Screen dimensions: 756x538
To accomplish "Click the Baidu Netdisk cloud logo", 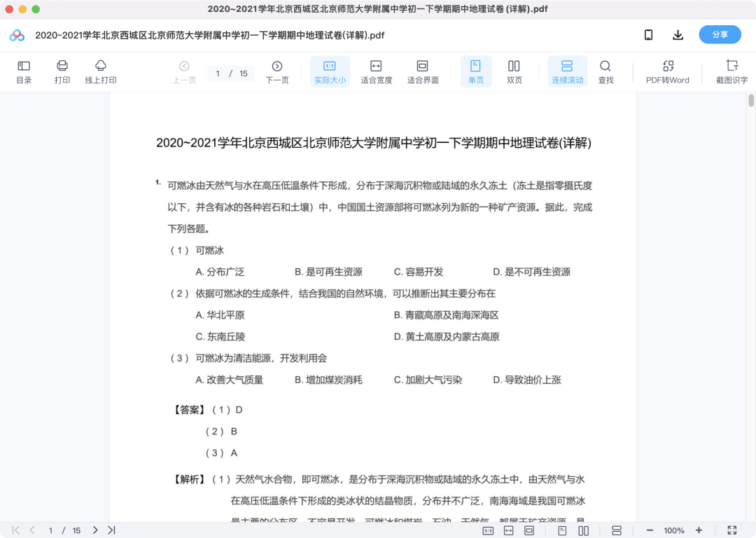I will 17,35.
